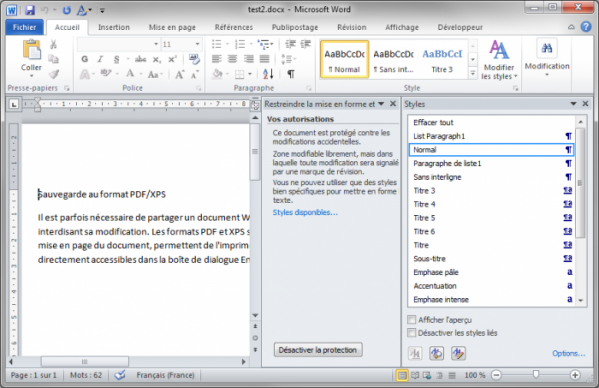Open the Insertion ribbon tab
The height and width of the screenshot is (388, 599).
pyautogui.click(x=114, y=27)
